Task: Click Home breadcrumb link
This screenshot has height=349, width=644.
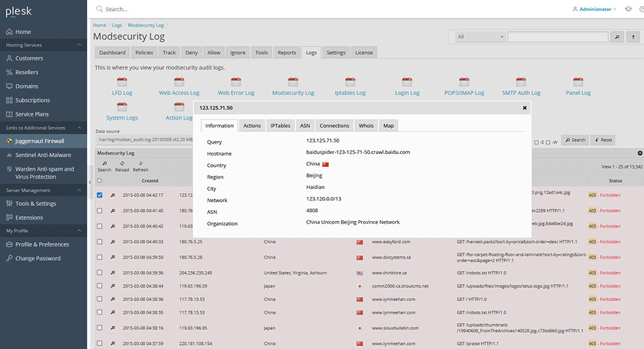Action: 99,25
